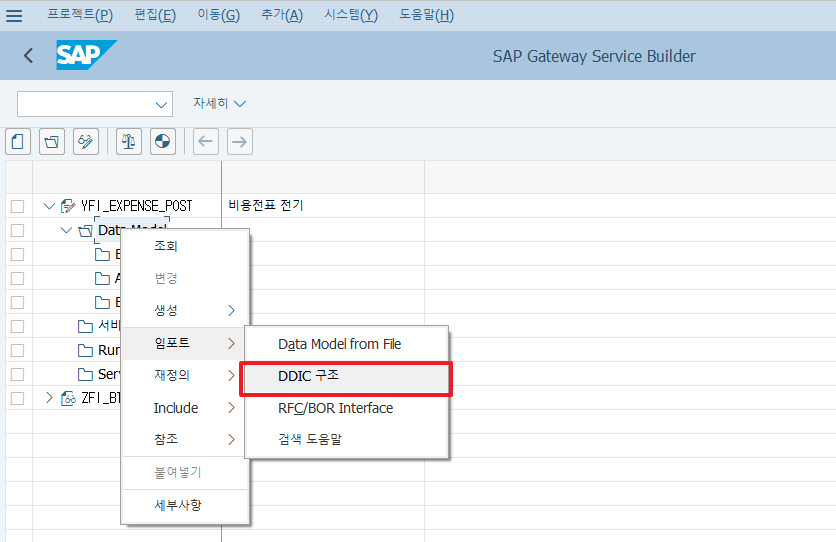The image size is (836, 542).
Task: Open a project with the toolbar folder icon
Action: (52, 142)
